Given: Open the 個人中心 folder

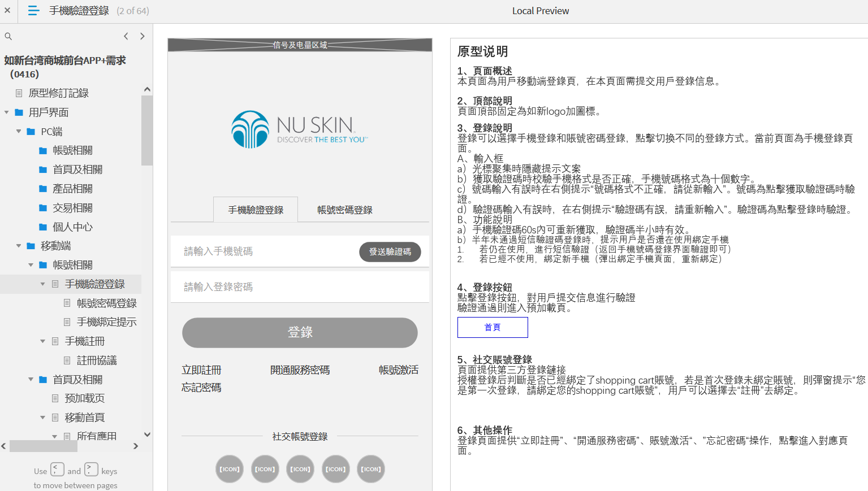Looking at the screenshot, I should coord(72,227).
